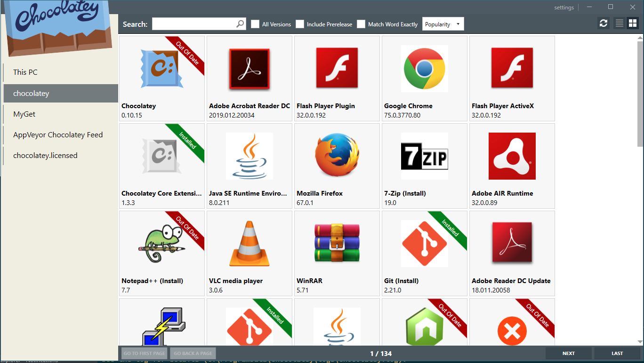Go to the next page
The image size is (644, 363).
click(x=569, y=353)
